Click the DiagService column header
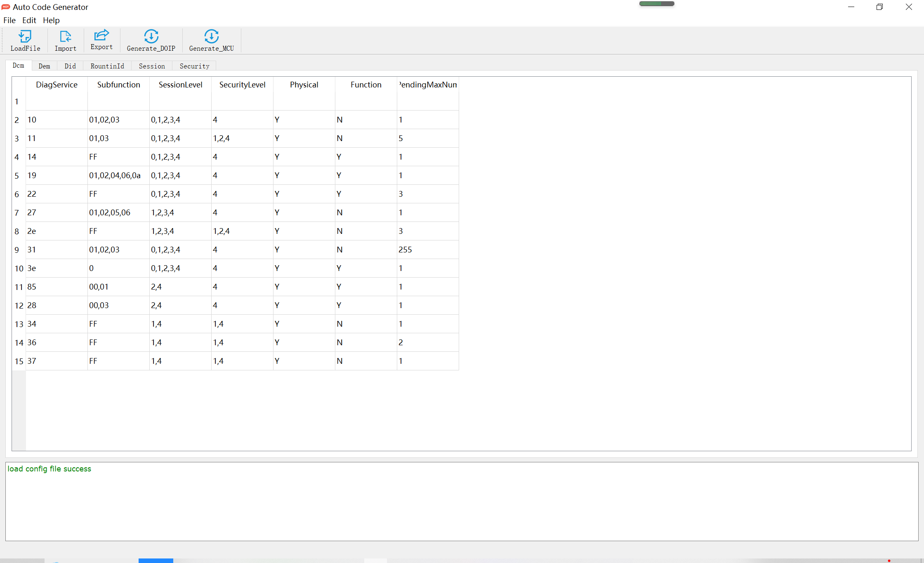The image size is (924, 563). pyautogui.click(x=57, y=85)
